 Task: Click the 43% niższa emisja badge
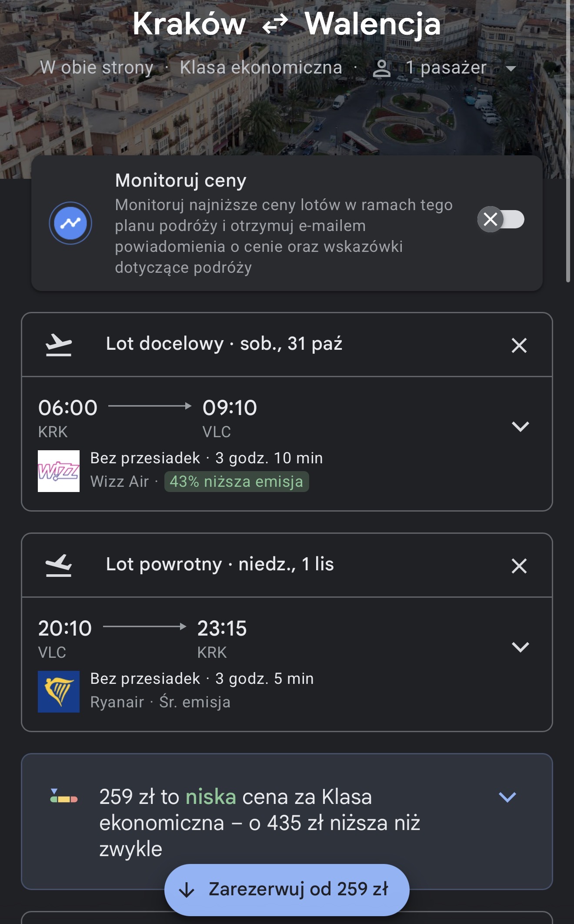point(237,482)
